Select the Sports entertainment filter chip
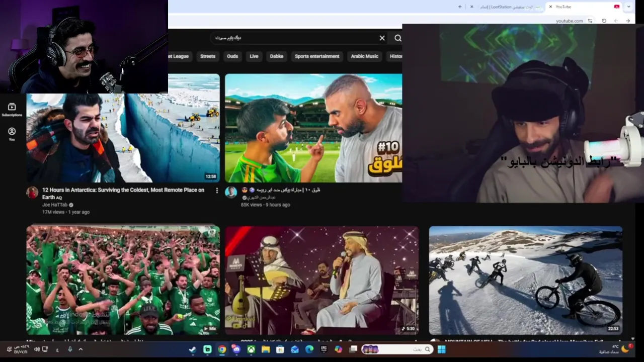This screenshot has height=362, width=644. tap(317, 56)
